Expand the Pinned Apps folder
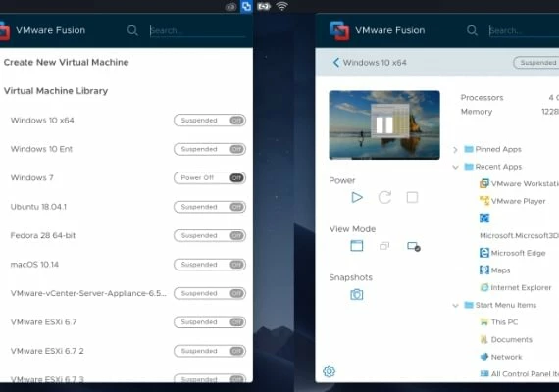 455,149
